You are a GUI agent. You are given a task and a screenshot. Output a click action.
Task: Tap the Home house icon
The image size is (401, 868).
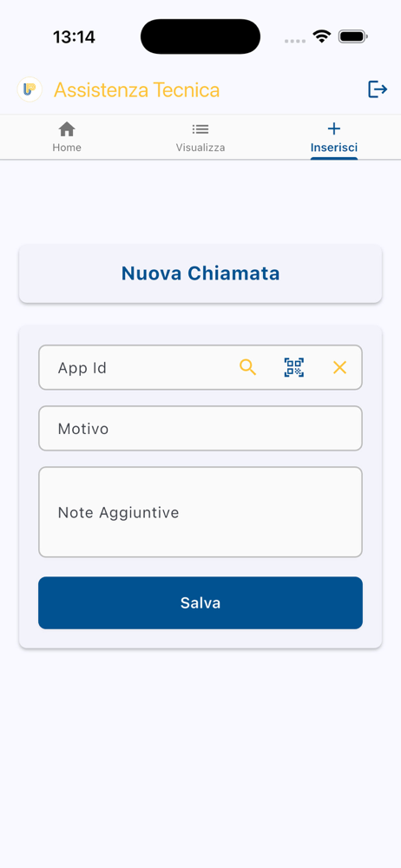67,129
